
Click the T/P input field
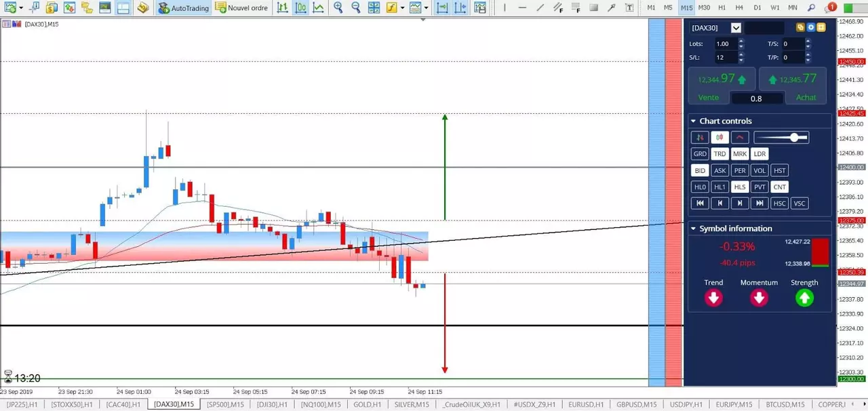[x=792, y=58]
